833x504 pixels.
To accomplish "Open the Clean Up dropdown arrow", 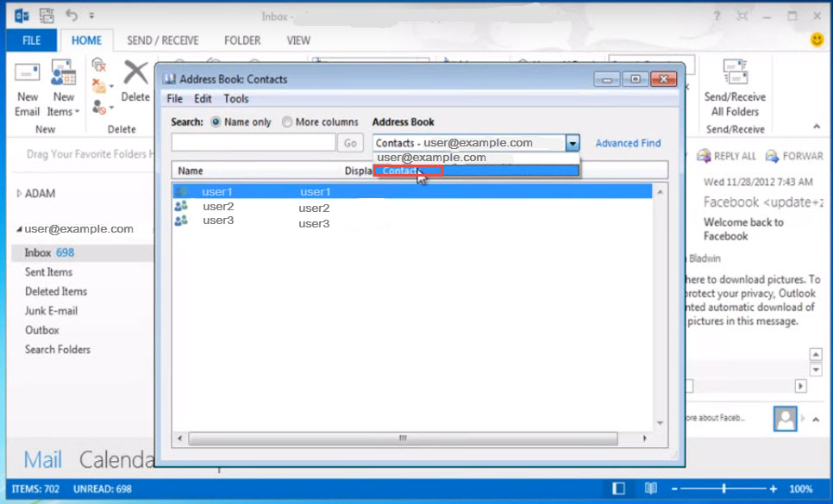I will tap(111, 86).
